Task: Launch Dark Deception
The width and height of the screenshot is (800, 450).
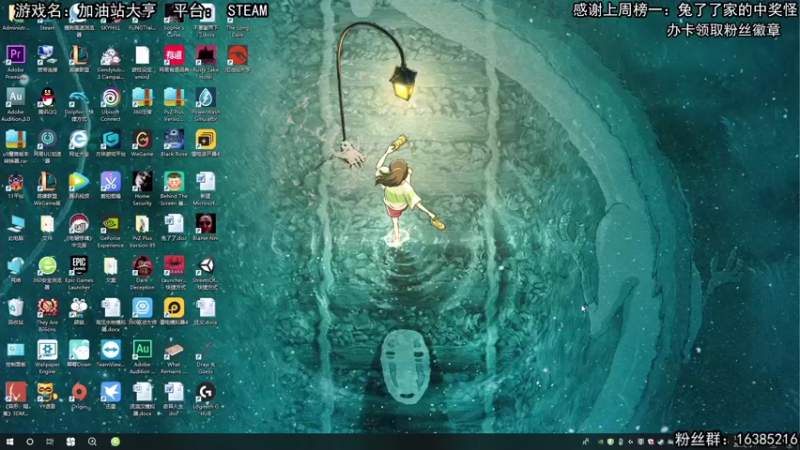Action: (x=142, y=266)
